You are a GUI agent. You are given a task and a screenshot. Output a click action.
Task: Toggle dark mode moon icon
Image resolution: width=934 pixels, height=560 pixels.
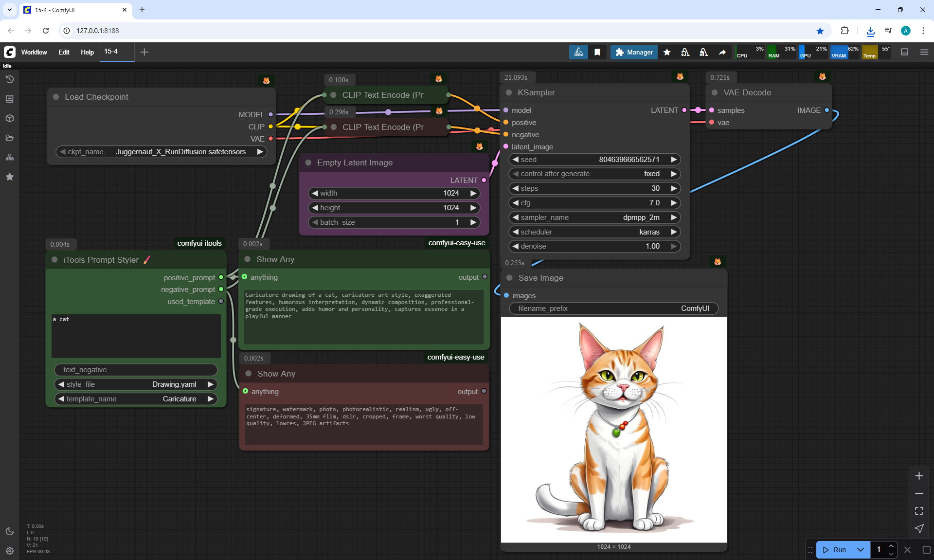10,531
